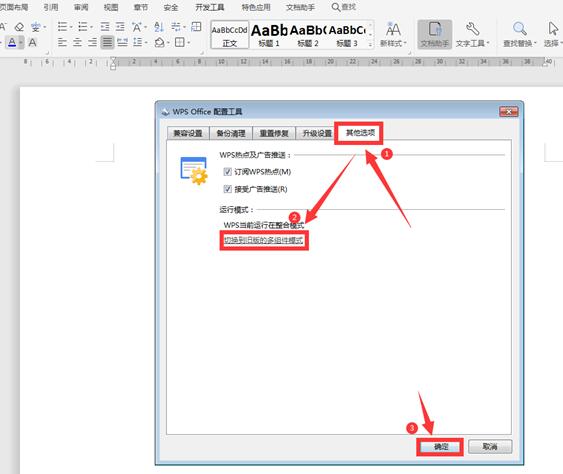Expand the styles gallery arrow
The width and height of the screenshot is (563, 474).
[371, 44]
